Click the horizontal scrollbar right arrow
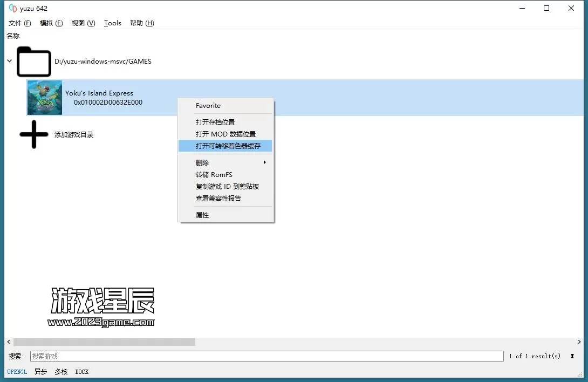Screen dimensions: 588x382 (x=579, y=342)
